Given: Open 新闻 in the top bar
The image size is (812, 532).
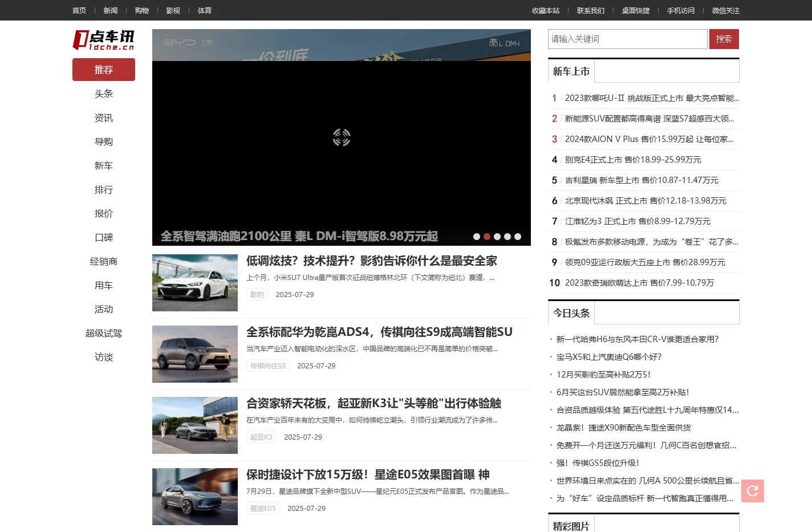Looking at the screenshot, I should point(111,10).
